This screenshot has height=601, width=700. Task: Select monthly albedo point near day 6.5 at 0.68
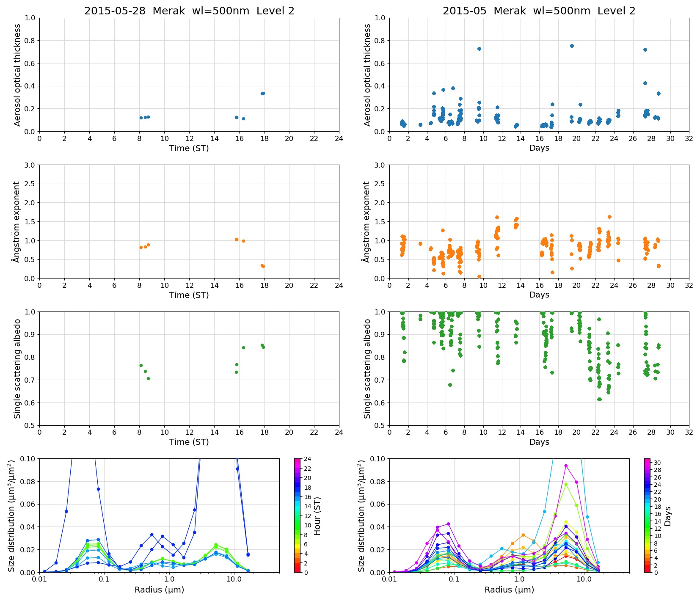(x=450, y=385)
